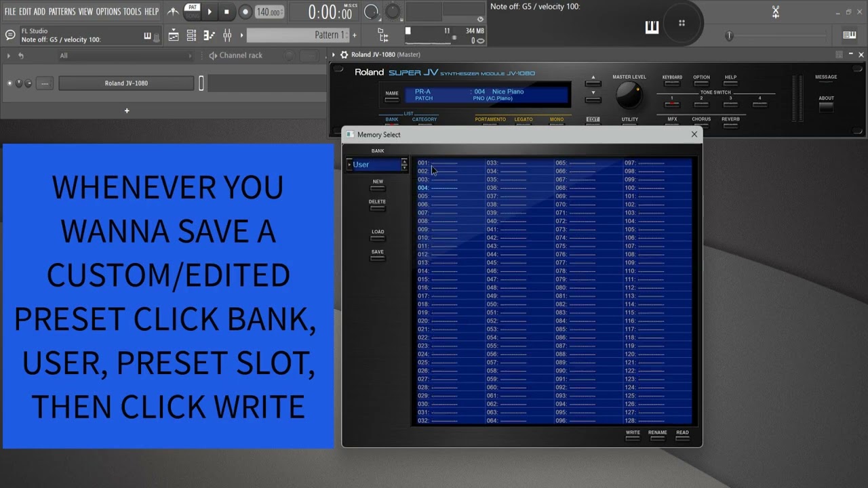Click the keyboard icon at top right
Viewport: 868px width, 488px height.
tap(849, 35)
